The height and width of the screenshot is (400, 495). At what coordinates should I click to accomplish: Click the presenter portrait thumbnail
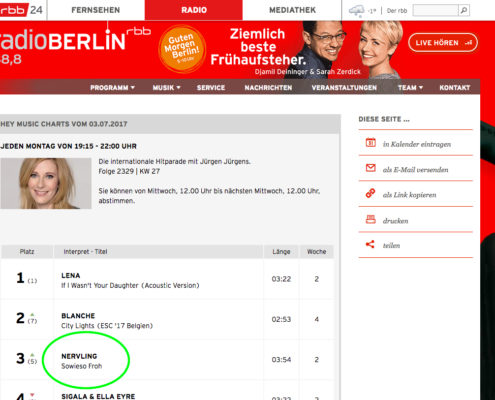(46, 183)
